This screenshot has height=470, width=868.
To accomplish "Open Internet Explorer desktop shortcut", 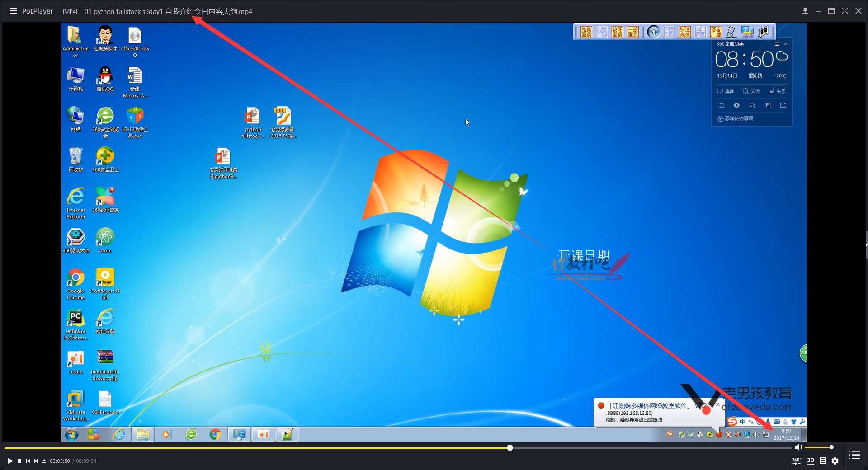I will [x=75, y=203].
